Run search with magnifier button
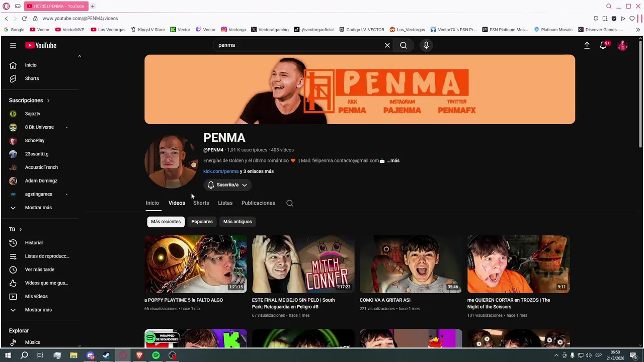 404,45
